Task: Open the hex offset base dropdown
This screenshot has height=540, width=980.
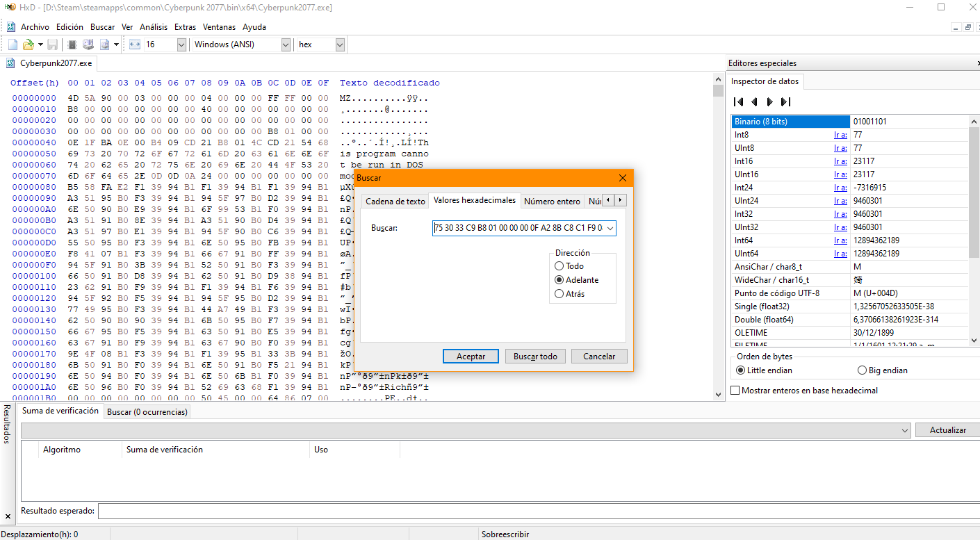Action: (340, 44)
